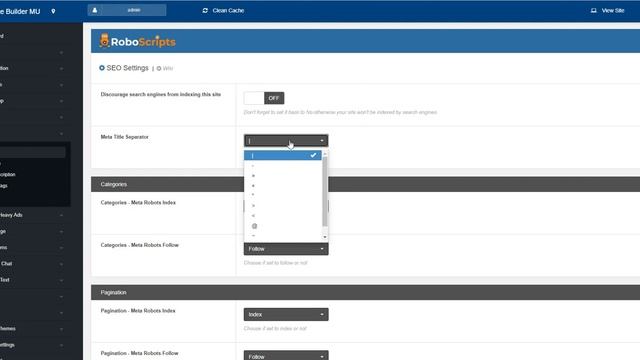Click the user icon beside admin

[x=95, y=10]
